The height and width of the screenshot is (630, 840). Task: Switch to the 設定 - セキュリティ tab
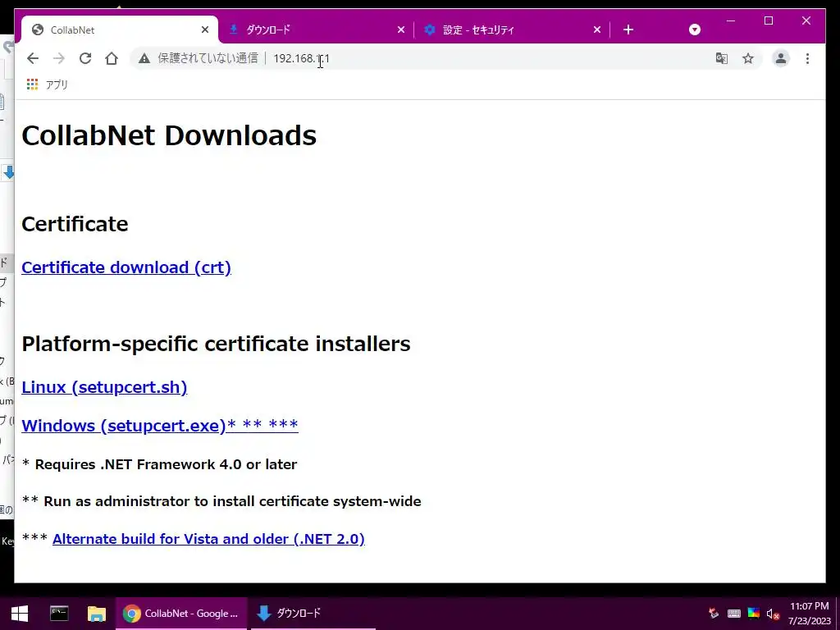[513, 30]
